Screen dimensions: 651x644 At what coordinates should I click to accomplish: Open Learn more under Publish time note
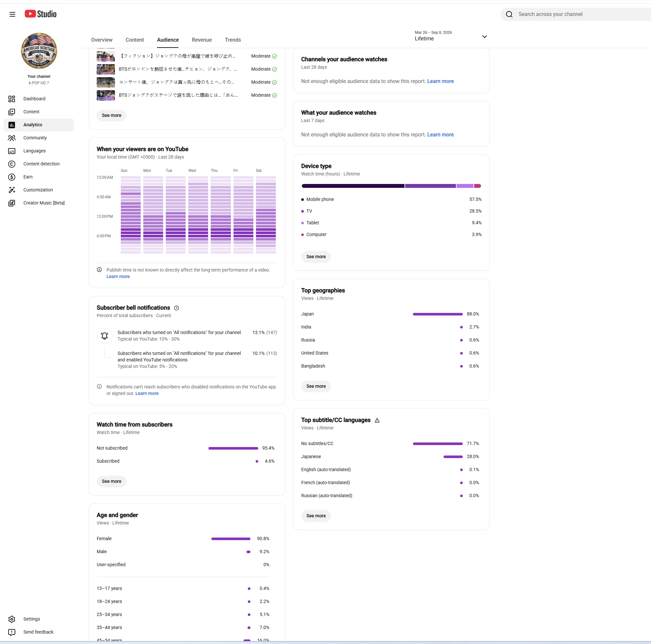[118, 276]
